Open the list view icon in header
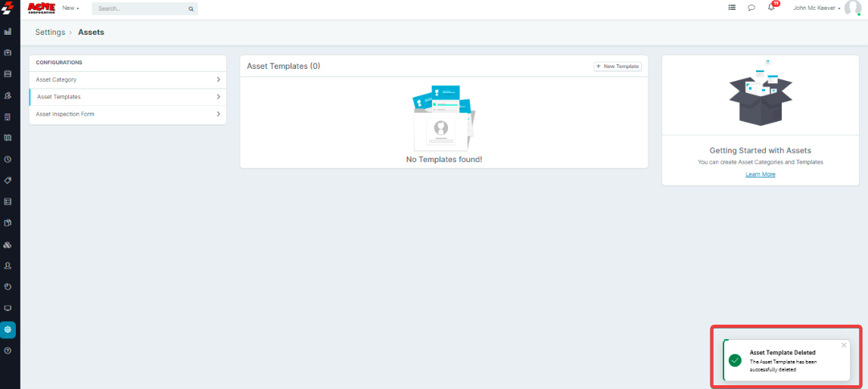868x389 pixels. [x=732, y=8]
